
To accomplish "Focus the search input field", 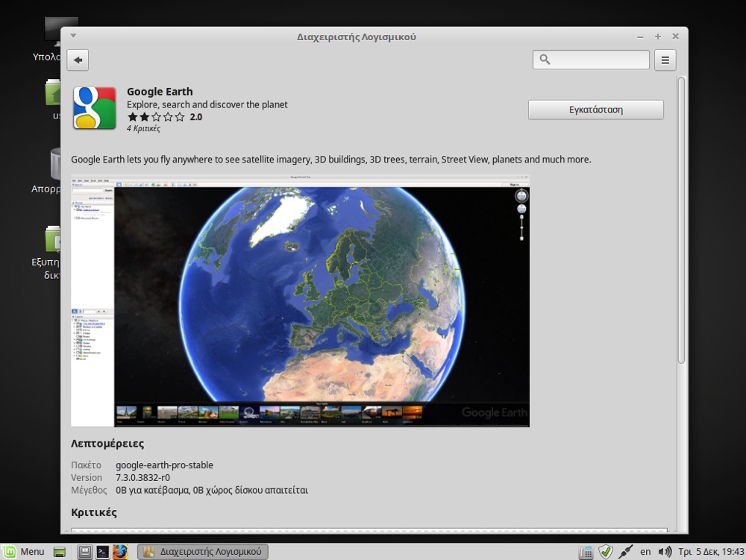I will pos(591,60).
